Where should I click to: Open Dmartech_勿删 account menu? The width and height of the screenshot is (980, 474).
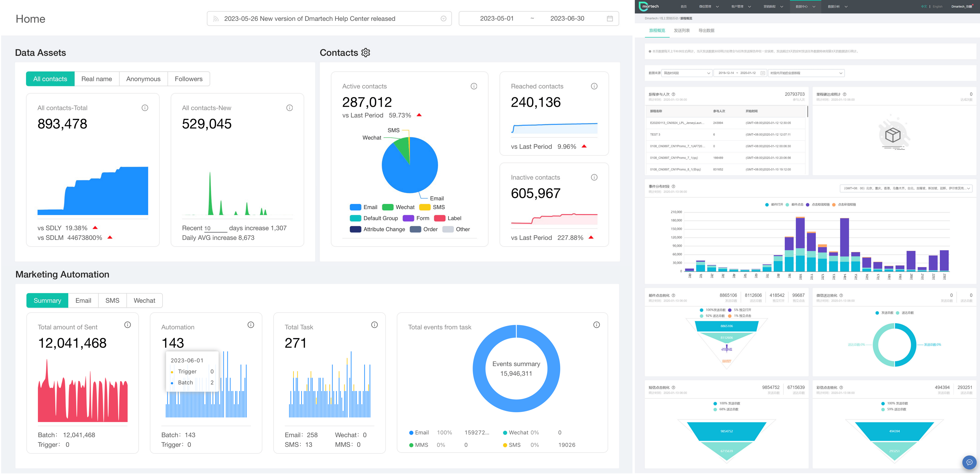(x=962, y=6)
